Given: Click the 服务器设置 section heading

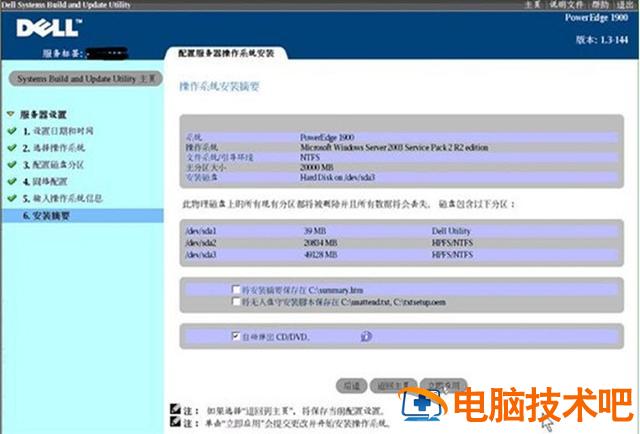Looking at the screenshot, I should (43, 114).
